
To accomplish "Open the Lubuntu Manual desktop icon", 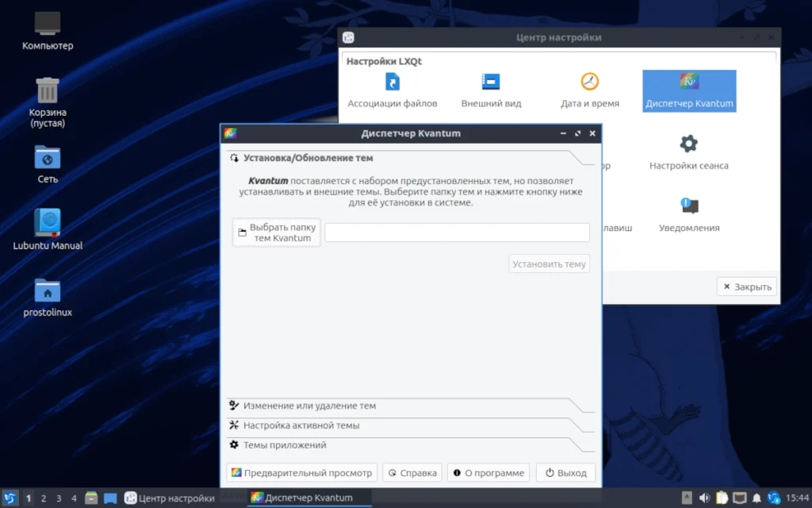I will coord(47,229).
